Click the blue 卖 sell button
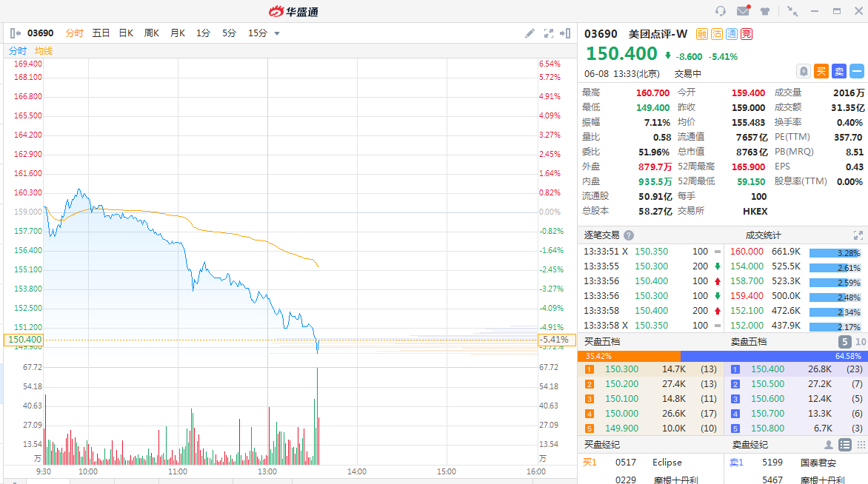The image size is (868, 484). pos(839,71)
